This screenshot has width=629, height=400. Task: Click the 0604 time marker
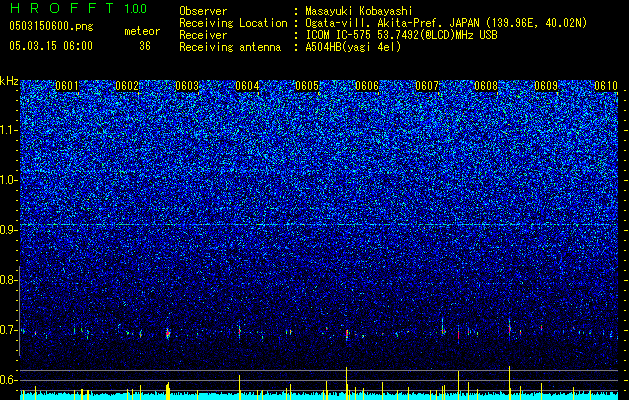(x=247, y=86)
